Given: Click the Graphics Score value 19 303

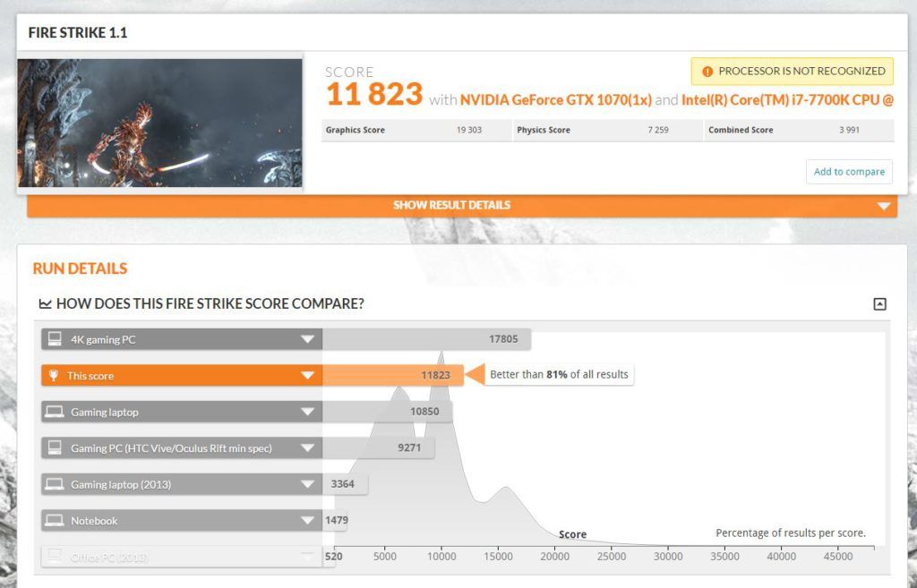Looking at the screenshot, I should (469, 130).
